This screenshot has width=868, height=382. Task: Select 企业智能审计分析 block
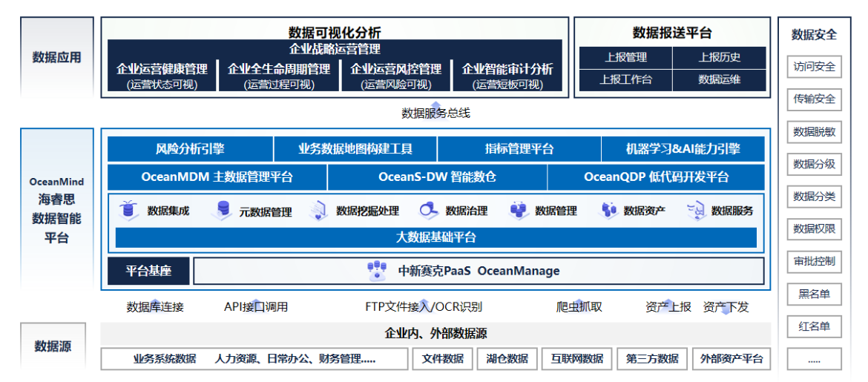click(507, 76)
